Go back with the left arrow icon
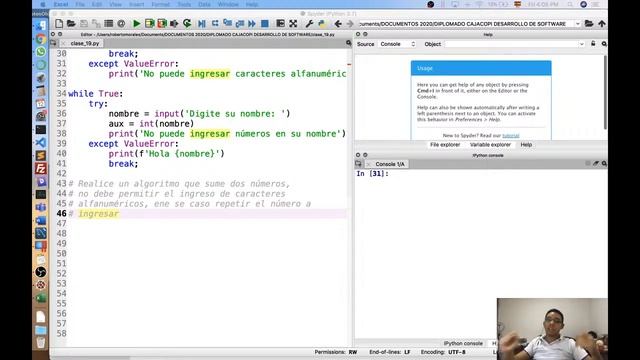This screenshot has height=360, width=640. 338,24
